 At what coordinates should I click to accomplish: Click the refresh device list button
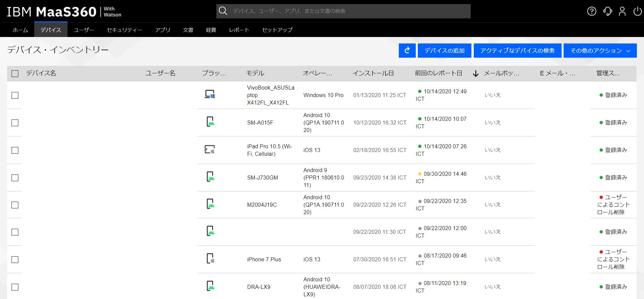point(407,51)
